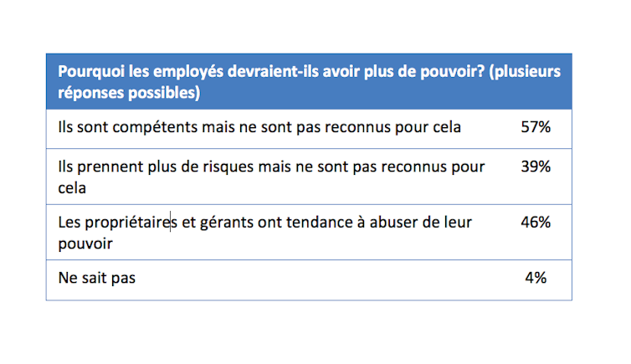Click the 46% value cell
The height and width of the screenshot is (364, 631).
point(534,223)
